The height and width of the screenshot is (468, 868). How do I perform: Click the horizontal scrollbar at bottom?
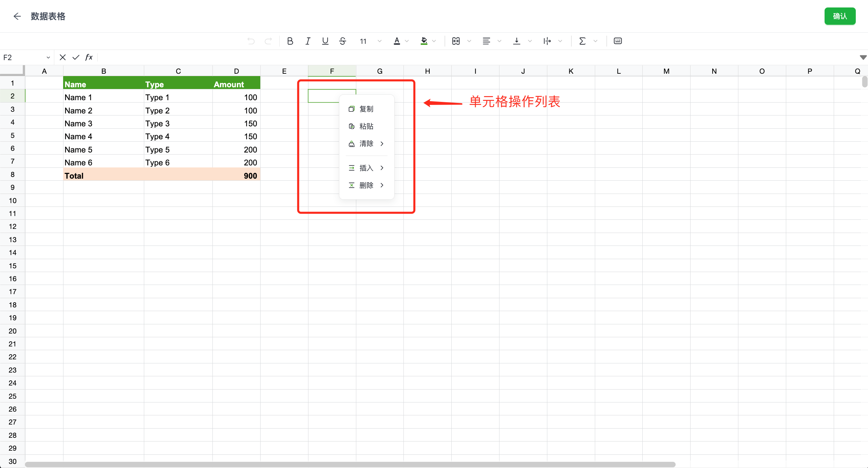(x=350, y=464)
